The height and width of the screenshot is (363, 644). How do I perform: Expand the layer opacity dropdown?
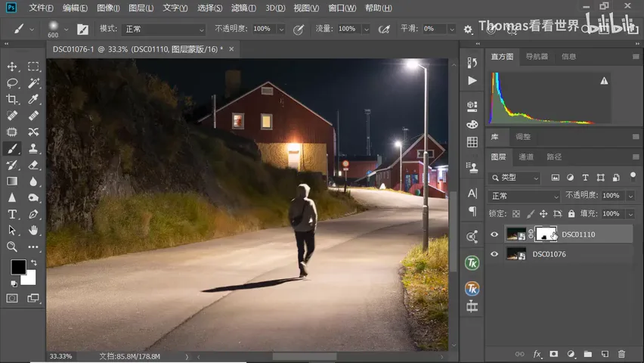630,196
